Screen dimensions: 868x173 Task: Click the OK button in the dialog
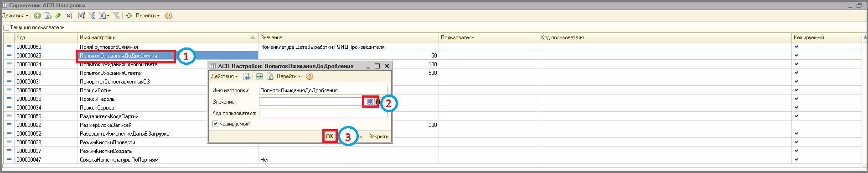(330, 136)
